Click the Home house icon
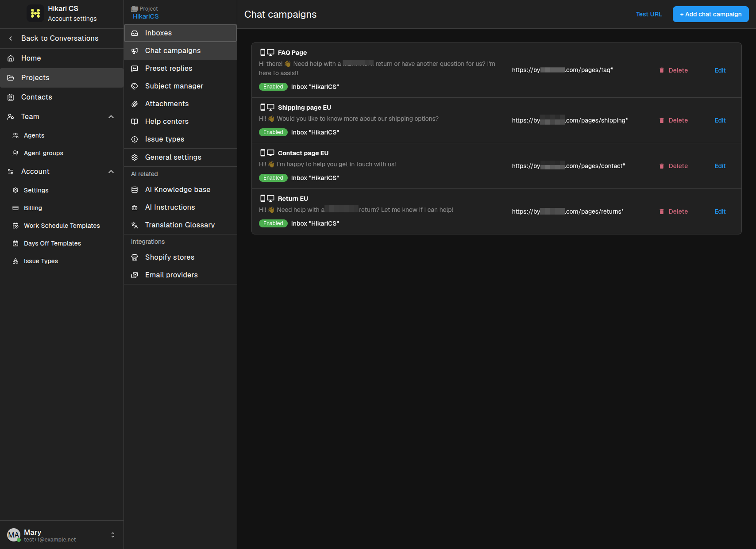Screen dimensions: 756x549 (x=11, y=58)
